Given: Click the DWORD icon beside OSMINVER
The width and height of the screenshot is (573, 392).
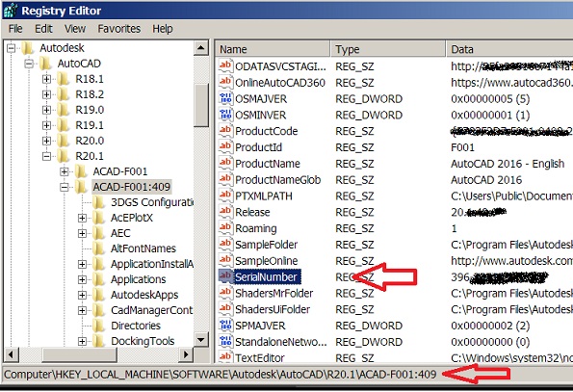Looking at the screenshot, I should click(x=225, y=115).
